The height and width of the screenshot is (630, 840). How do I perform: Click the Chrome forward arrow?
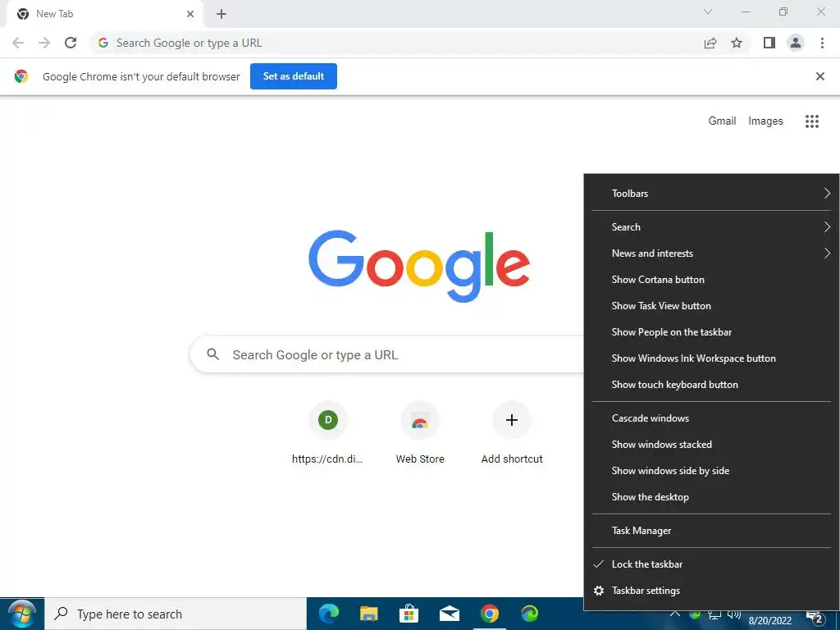44,43
